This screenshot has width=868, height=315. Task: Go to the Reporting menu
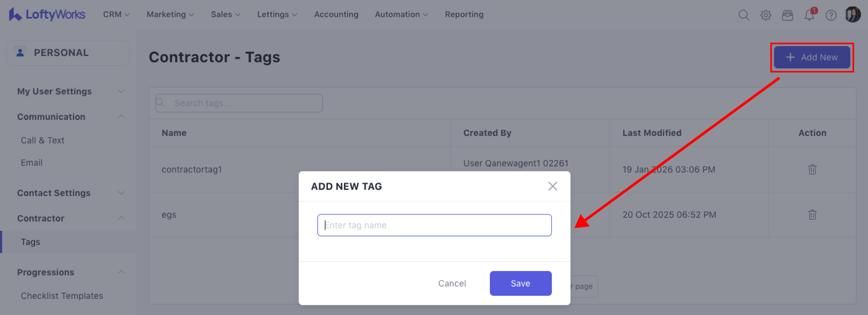464,14
